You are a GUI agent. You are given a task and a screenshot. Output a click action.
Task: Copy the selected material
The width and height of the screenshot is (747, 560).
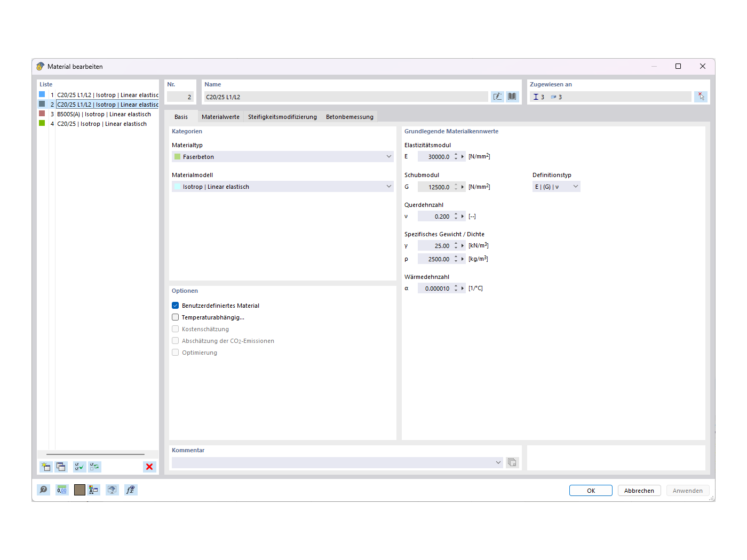click(61, 467)
